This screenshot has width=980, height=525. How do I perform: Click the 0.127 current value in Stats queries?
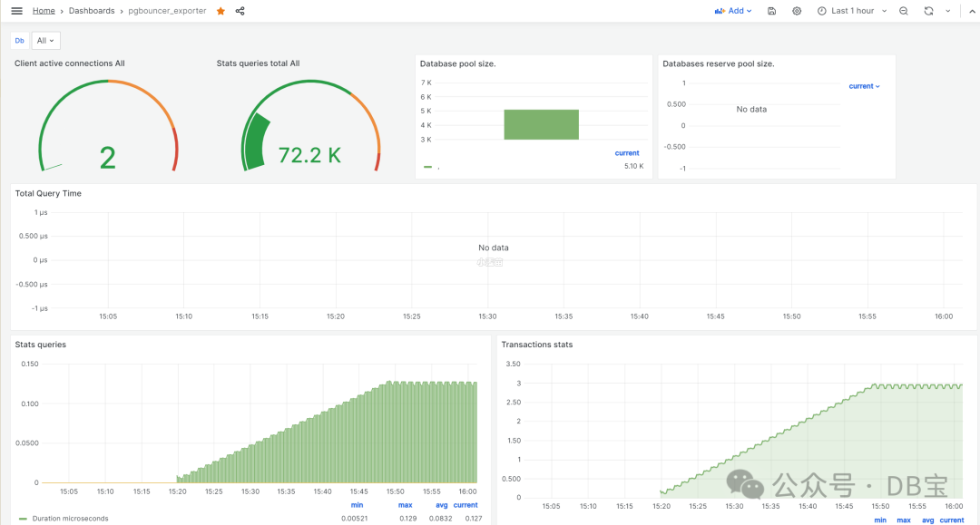pos(473,518)
